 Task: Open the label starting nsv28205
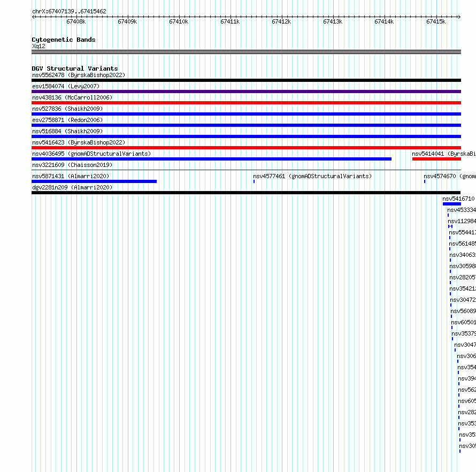click(463, 277)
